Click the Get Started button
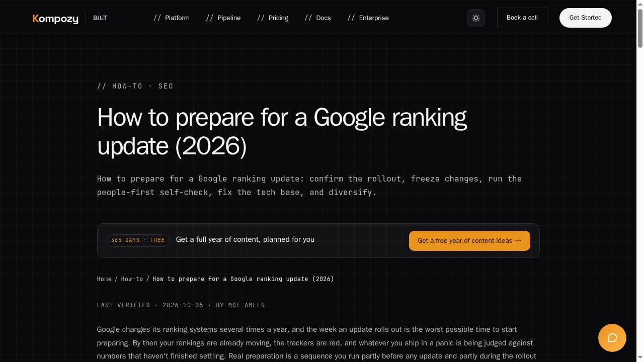The height and width of the screenshot is (362, 644). click(x=585, y=18)
